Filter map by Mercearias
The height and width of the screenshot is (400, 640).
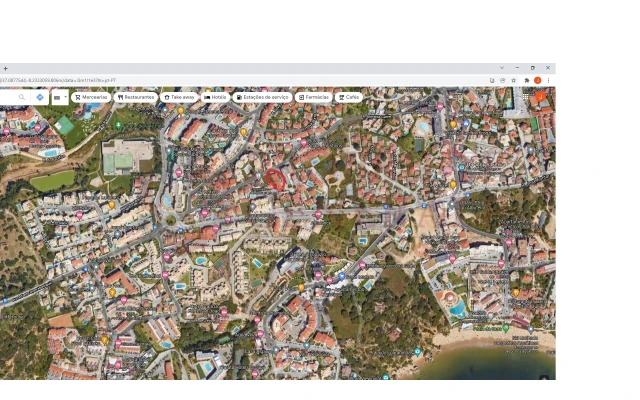click(x=91, y=97)
